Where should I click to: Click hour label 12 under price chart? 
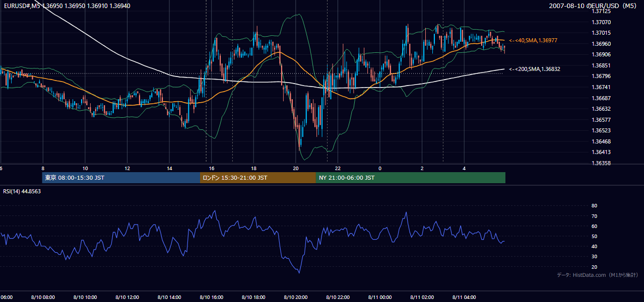pyautogui.click(x=127, y=168)
